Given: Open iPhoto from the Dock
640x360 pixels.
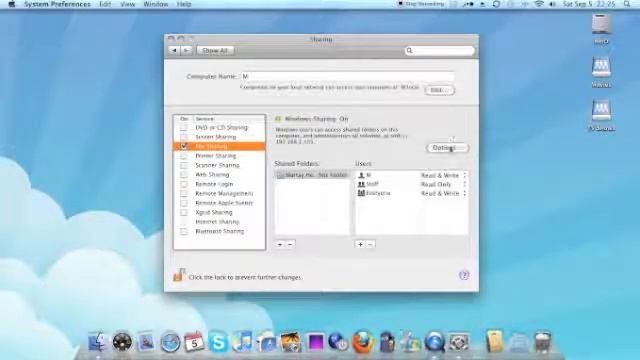Looking at the screenshot, I should click(291, 342).
